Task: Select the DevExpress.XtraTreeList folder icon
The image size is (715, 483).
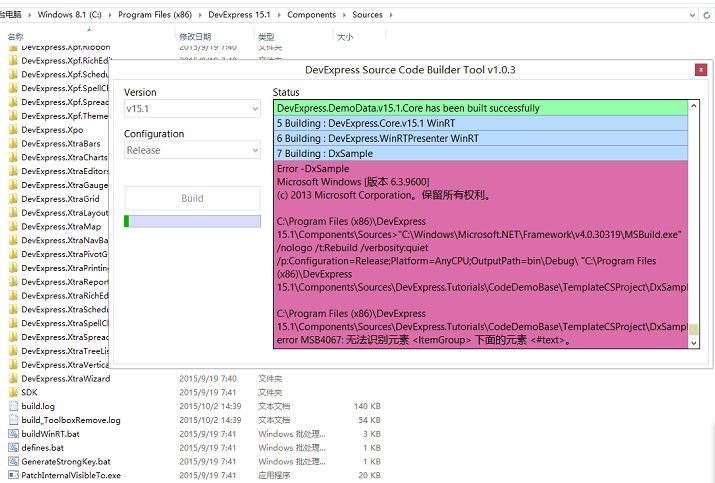Action: [x=13, y=351]
